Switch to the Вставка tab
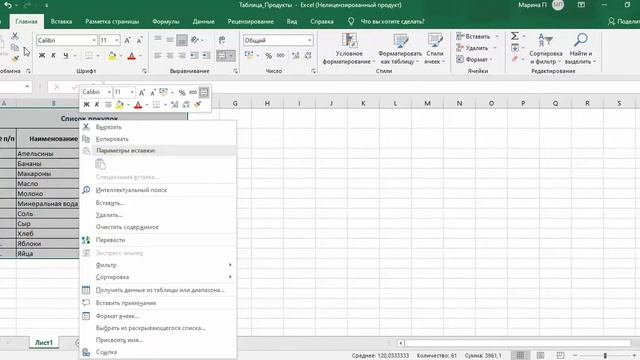640x360 pixels. tap(61, 21)
